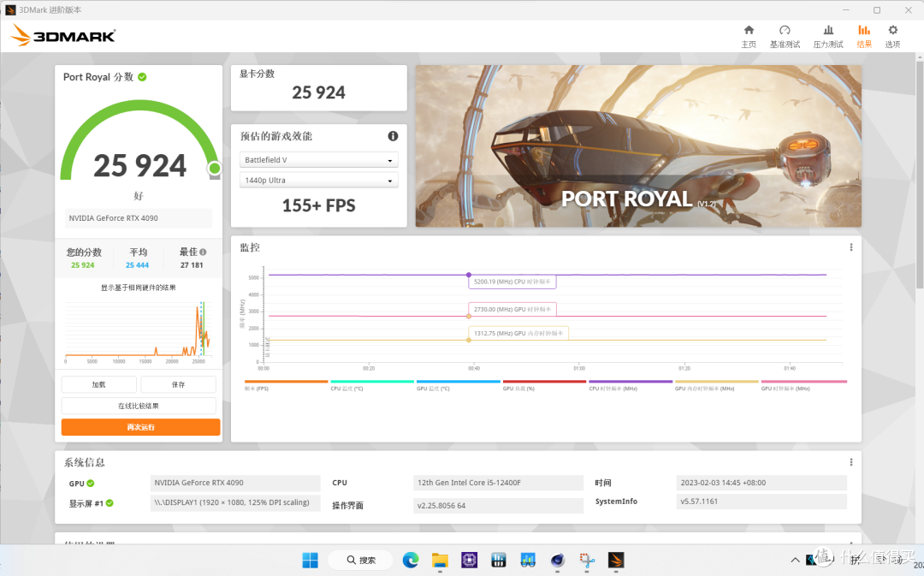Open the blue chart-with-glasses app in taskbar
This screenshot has height=576, width=924.
pyautogui.click(x=528, y=560)
